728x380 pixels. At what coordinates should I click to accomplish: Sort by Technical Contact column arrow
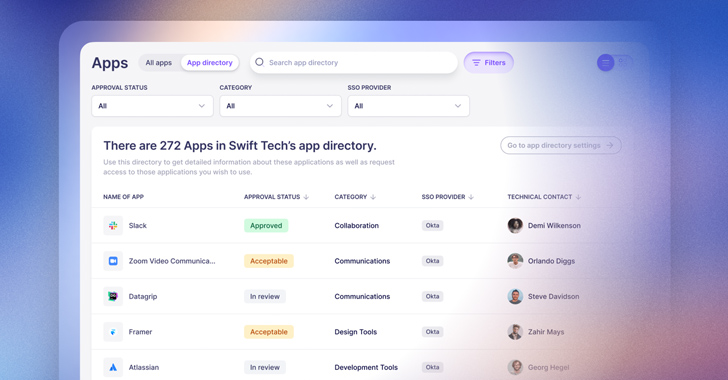(x=578, y=197)
